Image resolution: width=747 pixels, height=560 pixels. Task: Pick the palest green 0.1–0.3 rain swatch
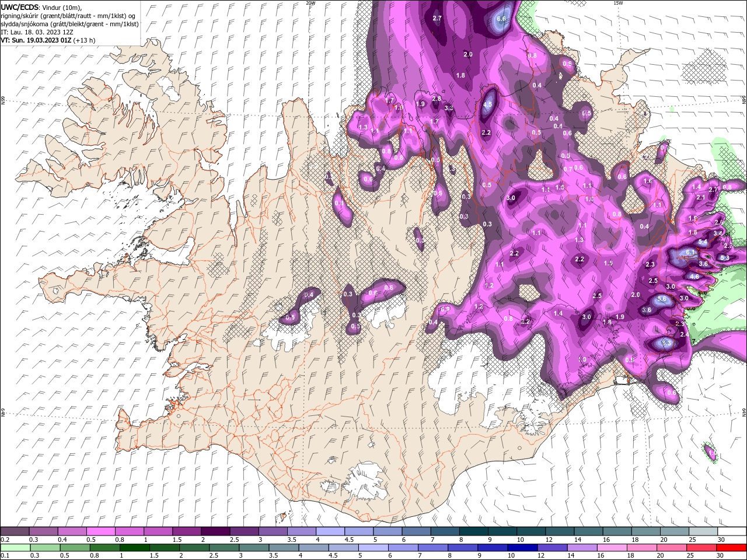(x=15, y=548)
